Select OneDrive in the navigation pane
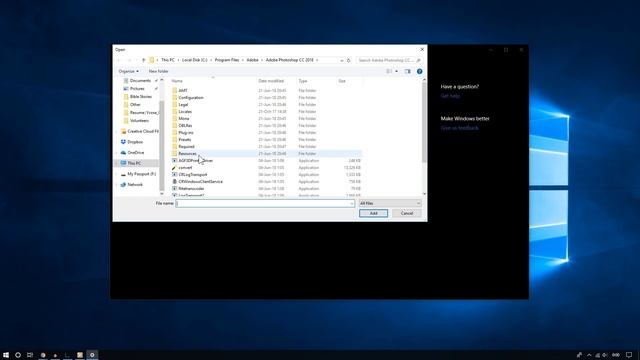 coord(136,153)
